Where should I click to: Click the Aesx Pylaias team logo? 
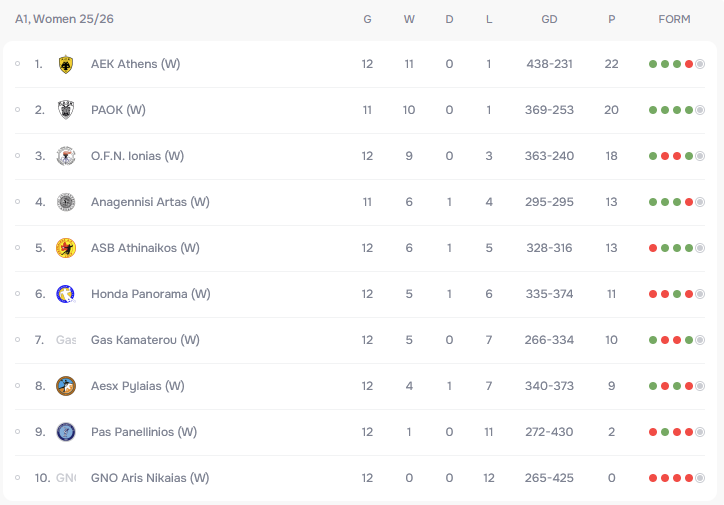(66, 386)
